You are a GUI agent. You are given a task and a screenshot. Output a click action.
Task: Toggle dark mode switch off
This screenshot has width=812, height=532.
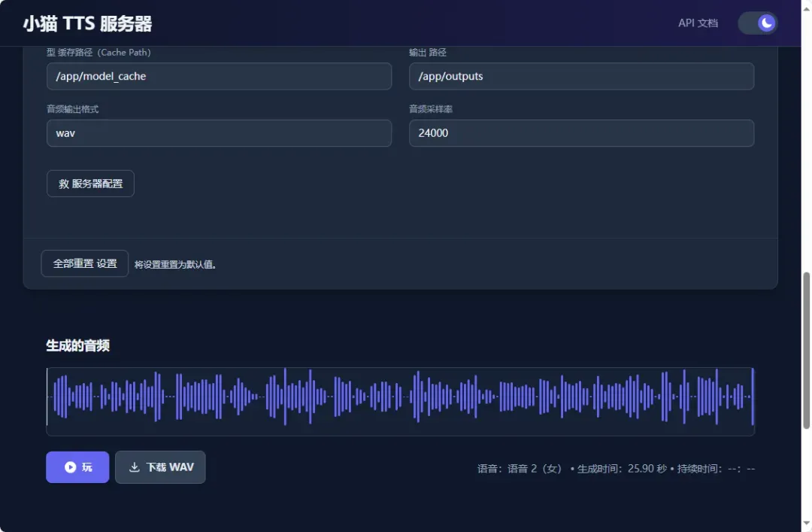[x=757, y=23]
